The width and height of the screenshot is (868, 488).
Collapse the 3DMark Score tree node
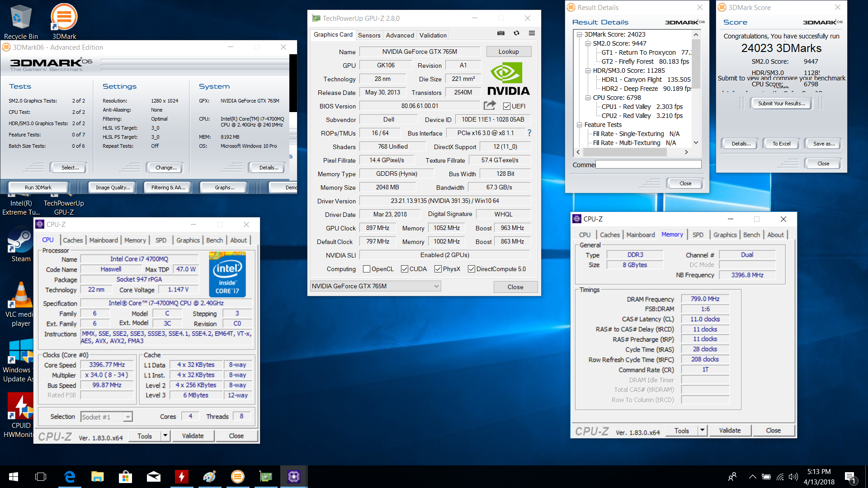pyautogui.click(x=579, y=34)
